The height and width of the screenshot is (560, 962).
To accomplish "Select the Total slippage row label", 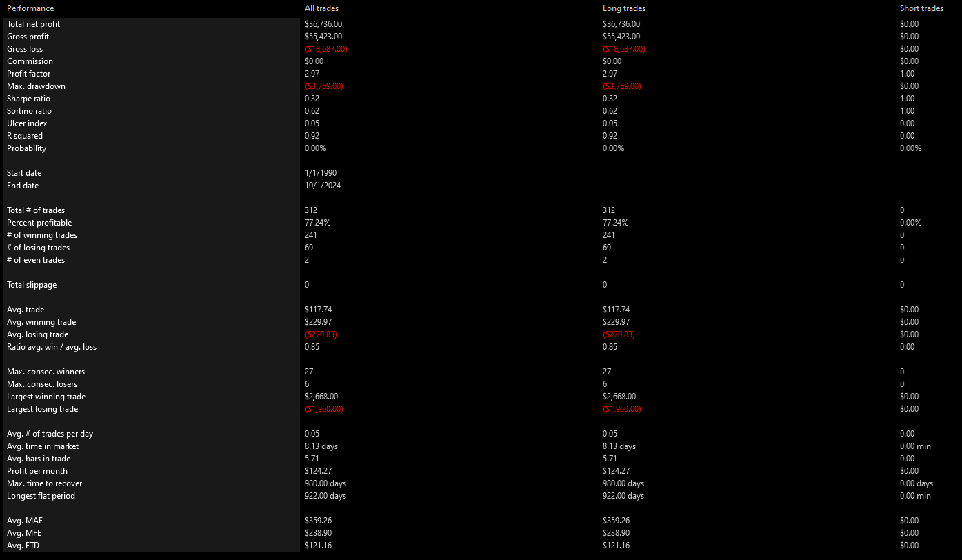I will tap(32, 285).
